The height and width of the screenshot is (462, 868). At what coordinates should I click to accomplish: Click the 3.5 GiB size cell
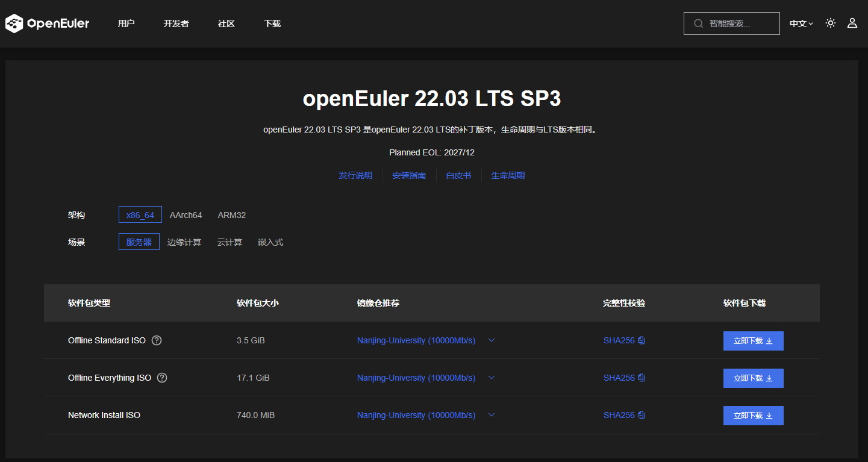pyautogui.click(x=251, y=340)
